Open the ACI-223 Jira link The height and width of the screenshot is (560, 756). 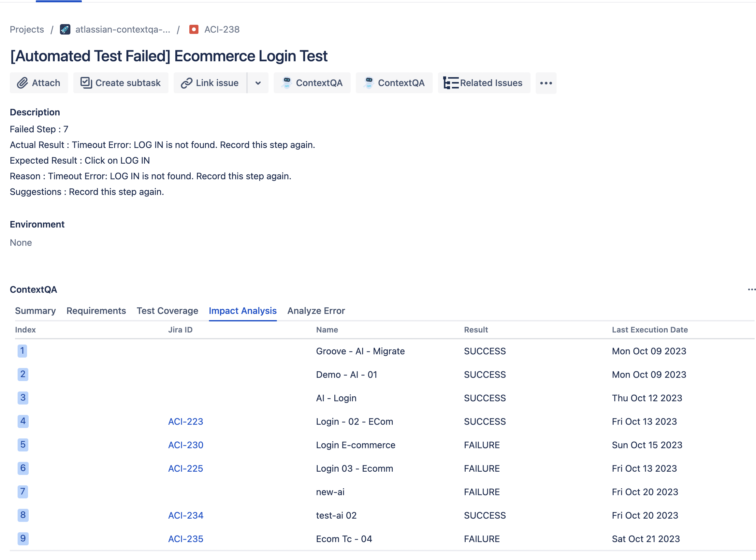(185, 421)
